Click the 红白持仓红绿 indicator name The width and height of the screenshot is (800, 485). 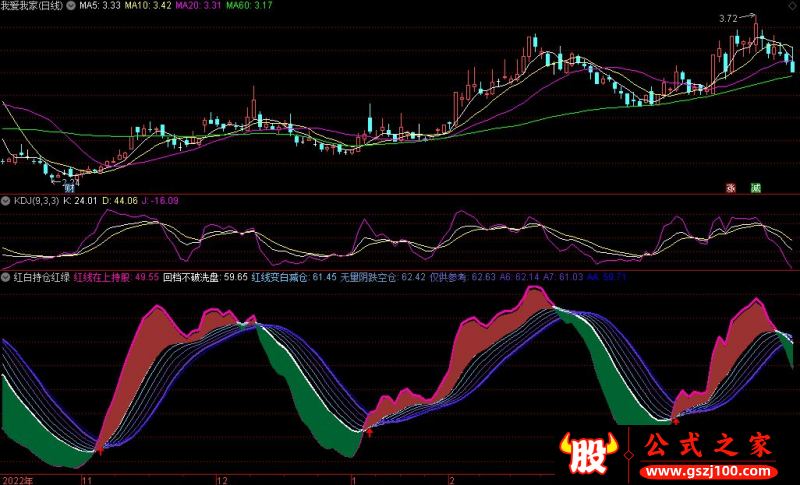point(41,276)
